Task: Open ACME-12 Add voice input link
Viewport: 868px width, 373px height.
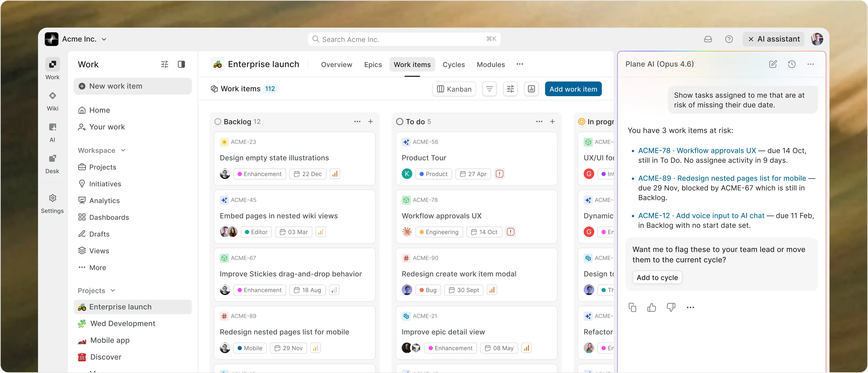Action: click(x=701, y=216)
